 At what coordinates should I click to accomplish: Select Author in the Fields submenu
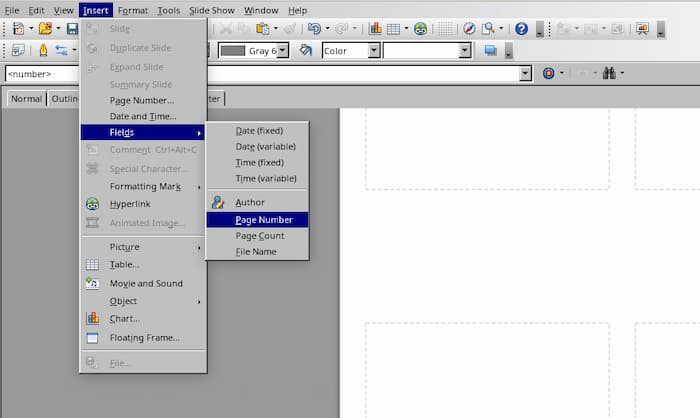(x=250, y=203)
